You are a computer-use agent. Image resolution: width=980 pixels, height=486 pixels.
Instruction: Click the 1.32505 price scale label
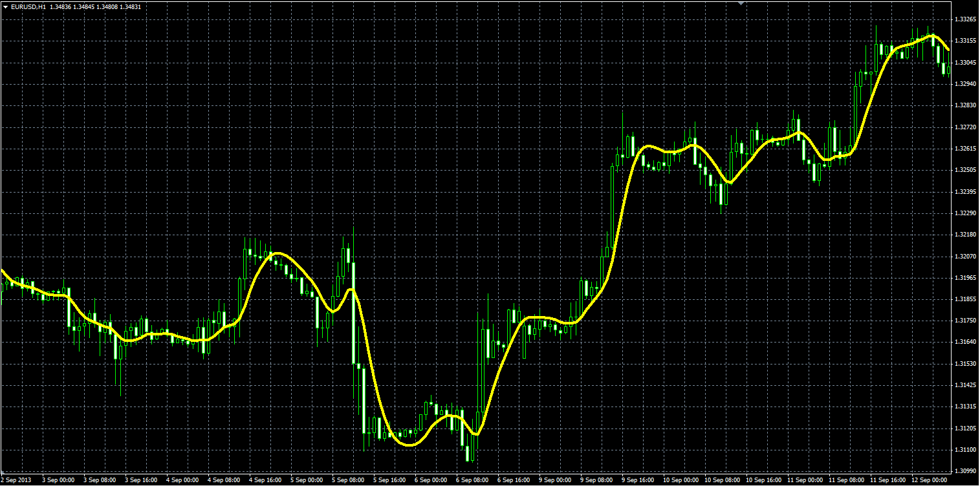pos(965,170)
